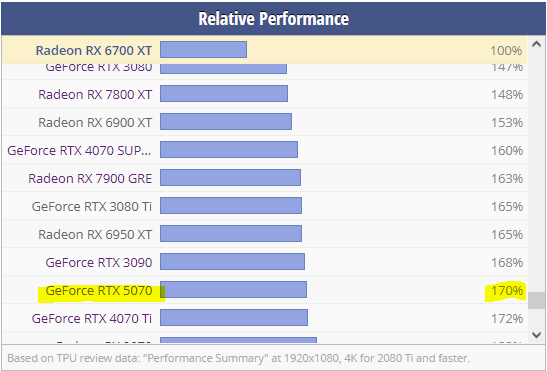The image size is (547, 371).
Task: Click the 160% performance value
Action: coord(507,151)
